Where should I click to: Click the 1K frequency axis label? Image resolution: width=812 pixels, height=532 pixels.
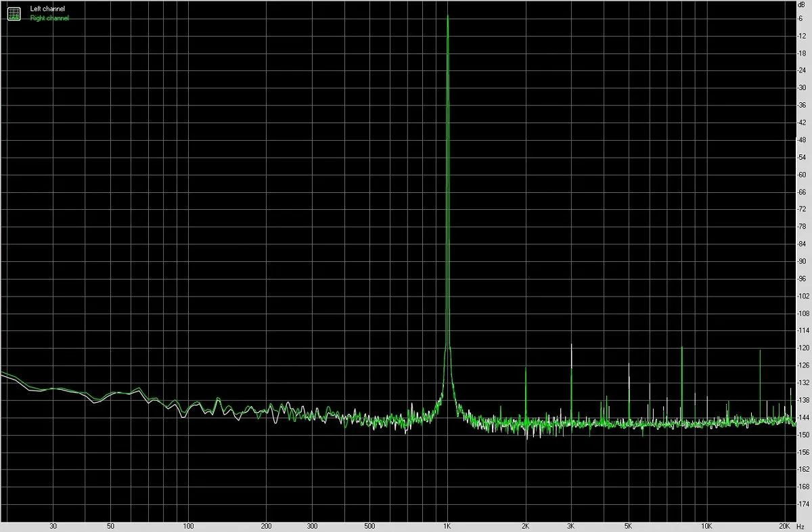pos(447,526)
